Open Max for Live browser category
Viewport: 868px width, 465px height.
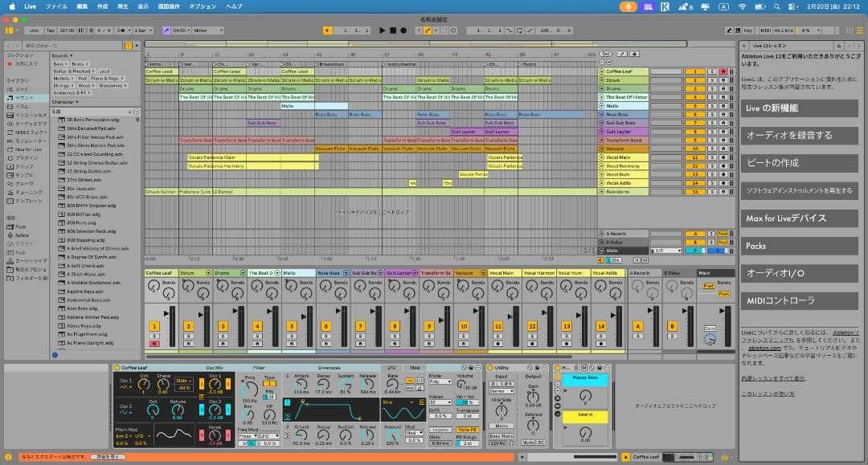pos(25,149)
